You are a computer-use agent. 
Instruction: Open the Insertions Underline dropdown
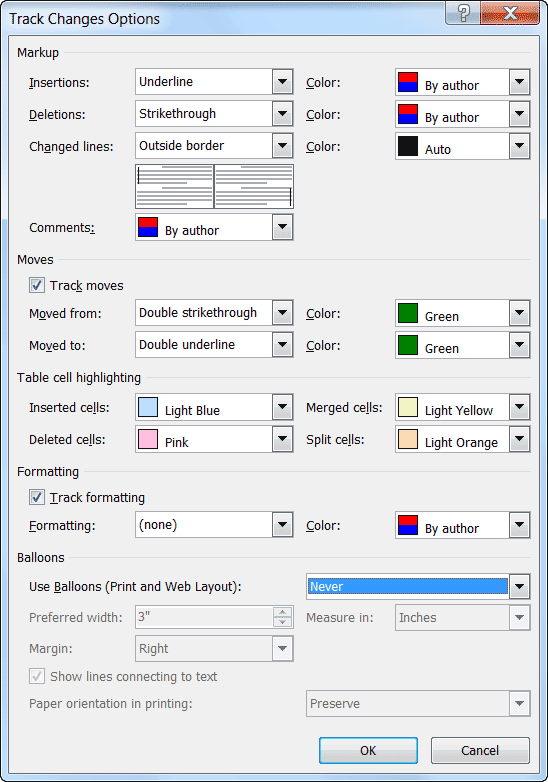[x=282, y=82]
